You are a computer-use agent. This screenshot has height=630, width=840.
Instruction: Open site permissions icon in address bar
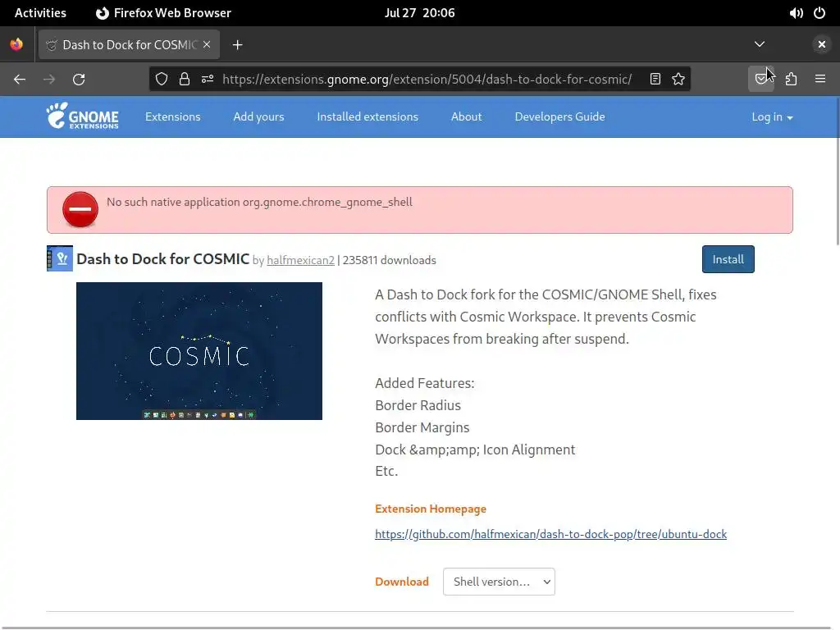tap(208, 80)
